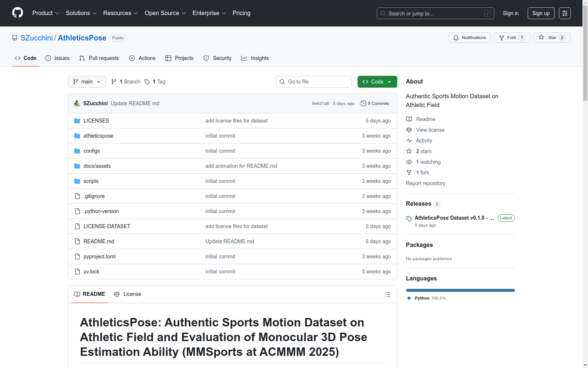
Task: Click the Notifications button
Action: coord(470,38)
